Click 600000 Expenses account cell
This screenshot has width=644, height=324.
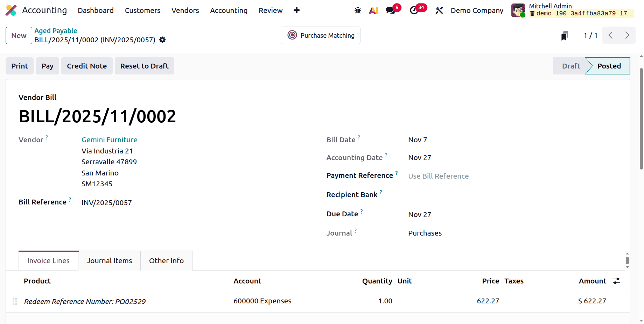pyautogui.click(x=262, y=301)
